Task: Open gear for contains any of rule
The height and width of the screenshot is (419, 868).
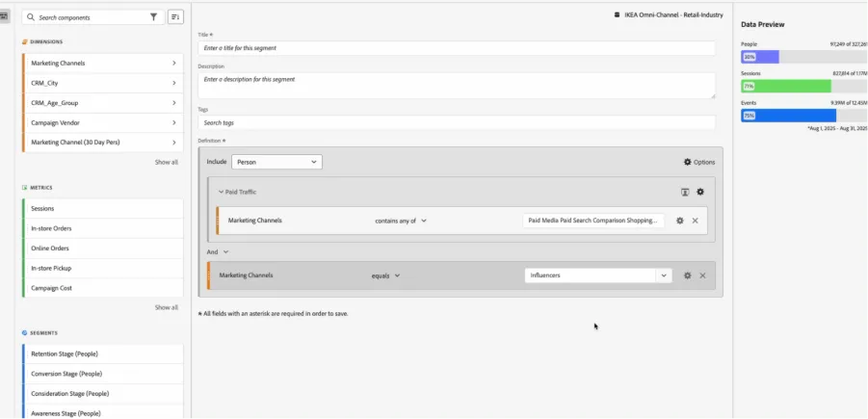Action: tap(680, 221)
